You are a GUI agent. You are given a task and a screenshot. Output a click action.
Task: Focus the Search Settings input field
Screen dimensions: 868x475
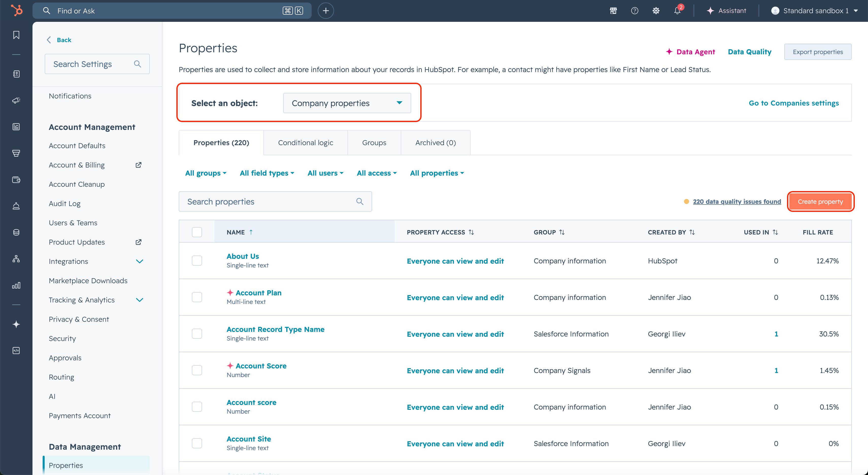point(97,64)
